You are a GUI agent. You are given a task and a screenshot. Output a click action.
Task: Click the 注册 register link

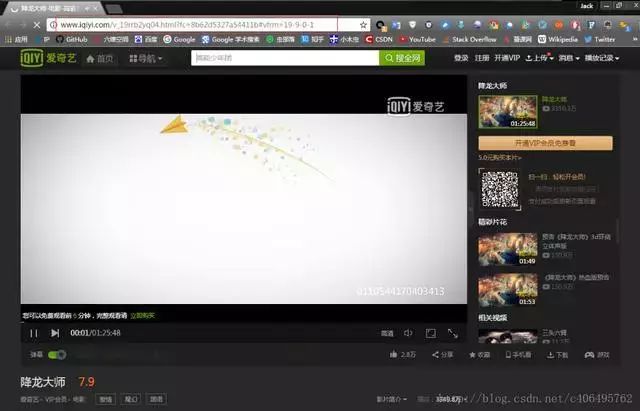(x=482, y=58)
